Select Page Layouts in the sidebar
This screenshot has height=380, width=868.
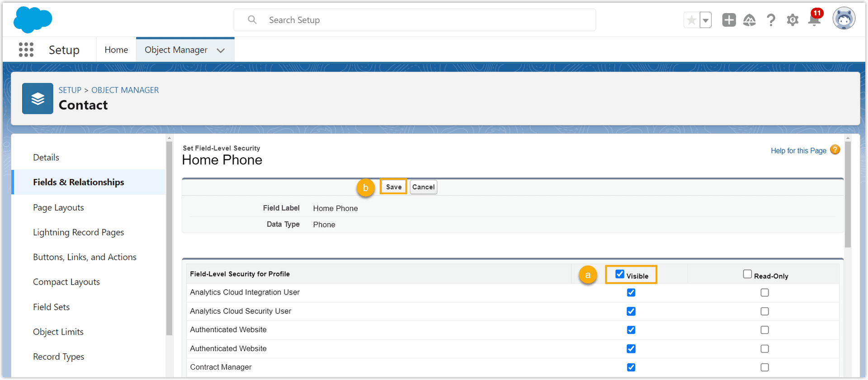tap(58, 207)
